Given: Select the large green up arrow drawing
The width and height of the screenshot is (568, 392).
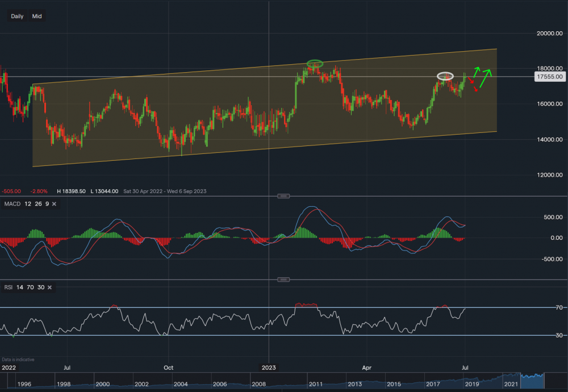Looking at the screenshot, I should tap(485, 78).
